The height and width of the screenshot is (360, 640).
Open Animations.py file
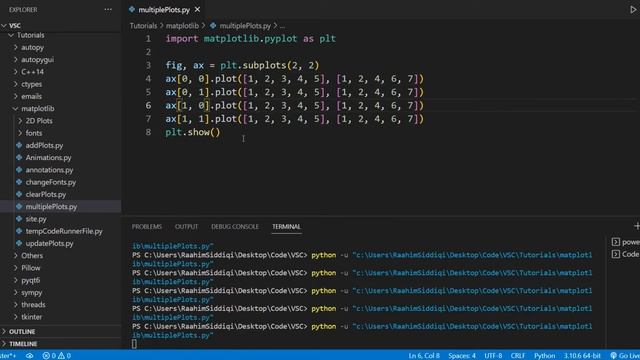[48, 158]
